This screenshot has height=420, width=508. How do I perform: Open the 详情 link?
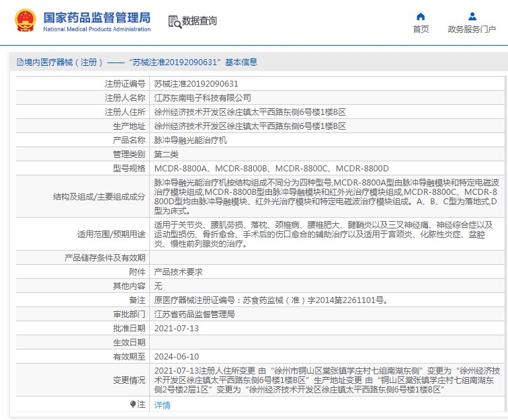click(x=162, y=405)
